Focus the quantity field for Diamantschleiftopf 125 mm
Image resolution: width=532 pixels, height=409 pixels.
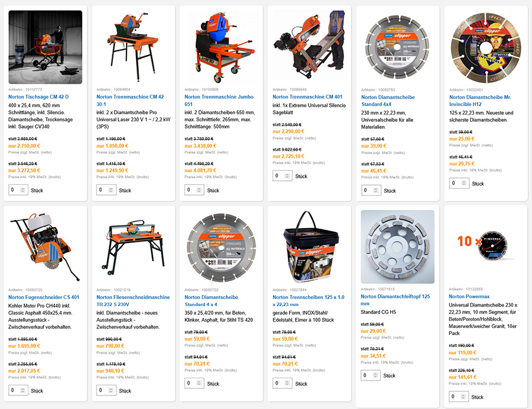tap(371, 375)
